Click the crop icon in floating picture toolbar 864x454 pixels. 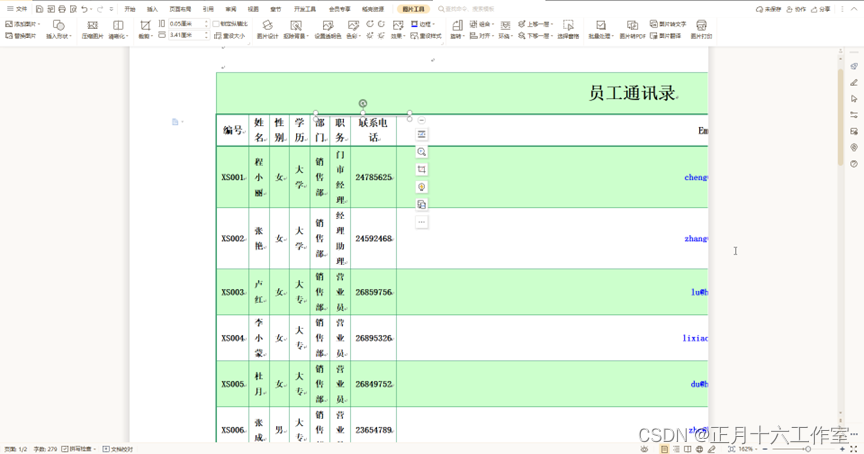(422, 170)
